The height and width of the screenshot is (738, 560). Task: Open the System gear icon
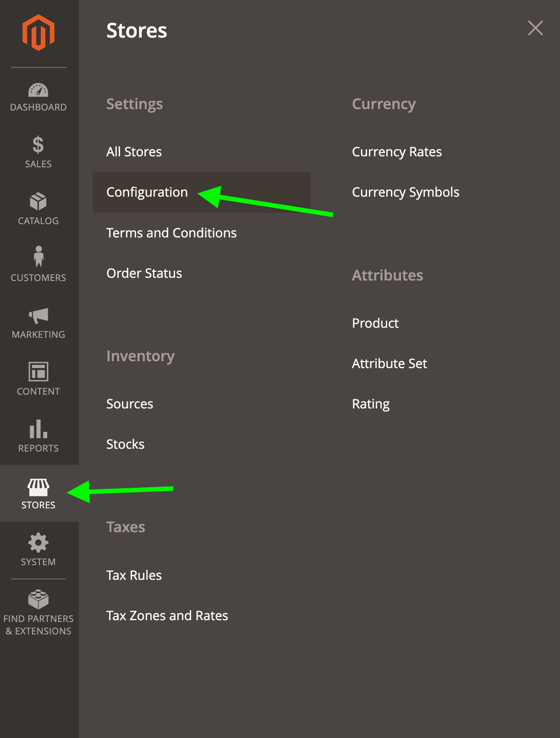click(x=38, y=543)
